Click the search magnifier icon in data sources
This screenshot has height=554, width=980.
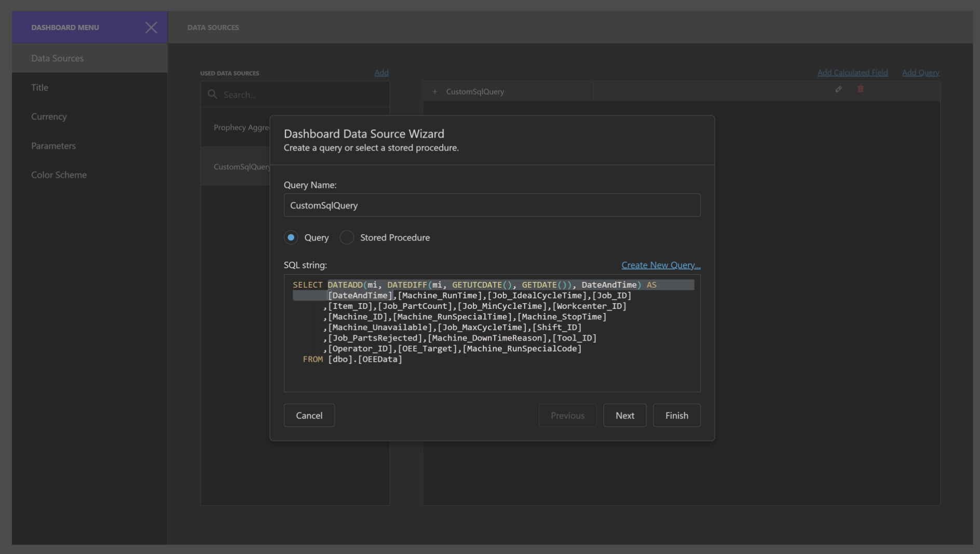pyautogui.click(x=212, y=94)
